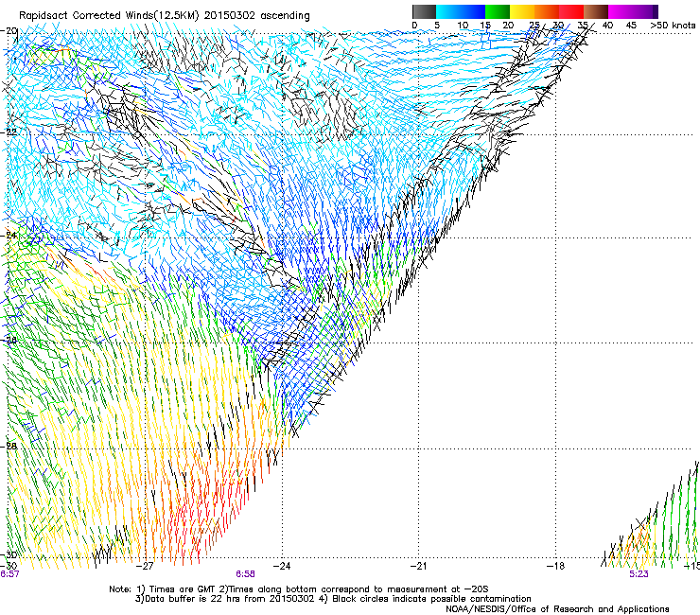Click the "20150302 ascending" text in the title
The width and height of the screenshot is (700, 615).
point(256,16)
